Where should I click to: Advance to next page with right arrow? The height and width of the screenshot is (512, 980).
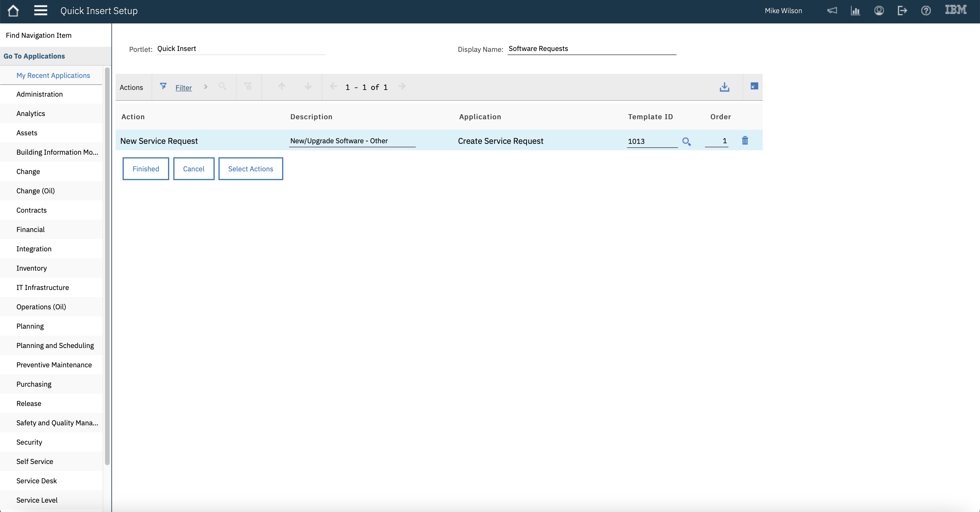click(x=402, y=86)
